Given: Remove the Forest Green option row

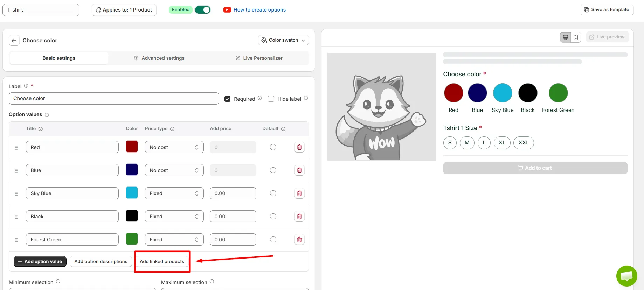Looking at the screenshot, I should 299,240.
